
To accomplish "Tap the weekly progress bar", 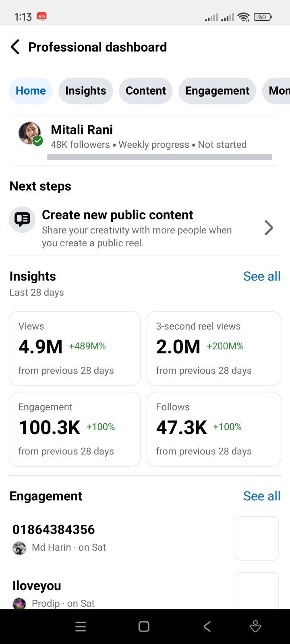I will pos(159,157).
